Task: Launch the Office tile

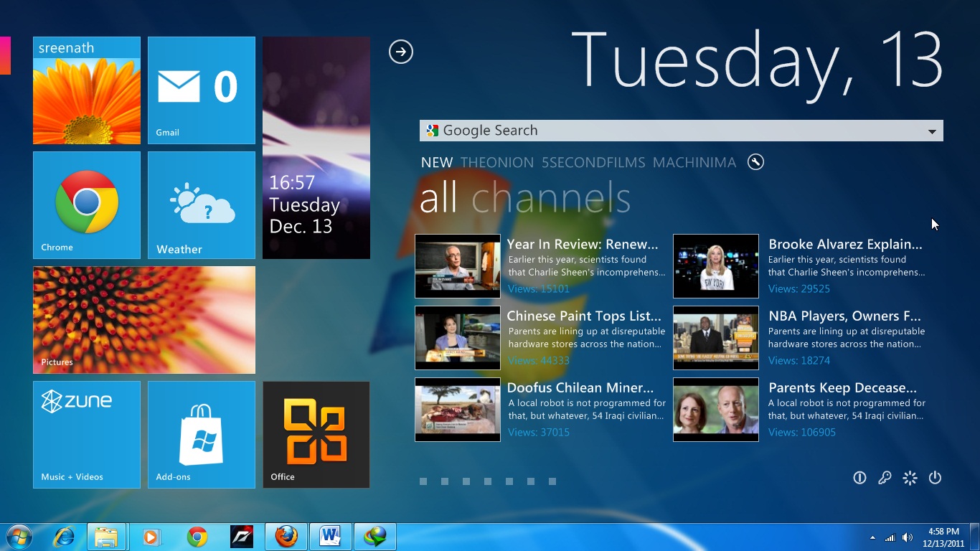Action: coord(316,435)
